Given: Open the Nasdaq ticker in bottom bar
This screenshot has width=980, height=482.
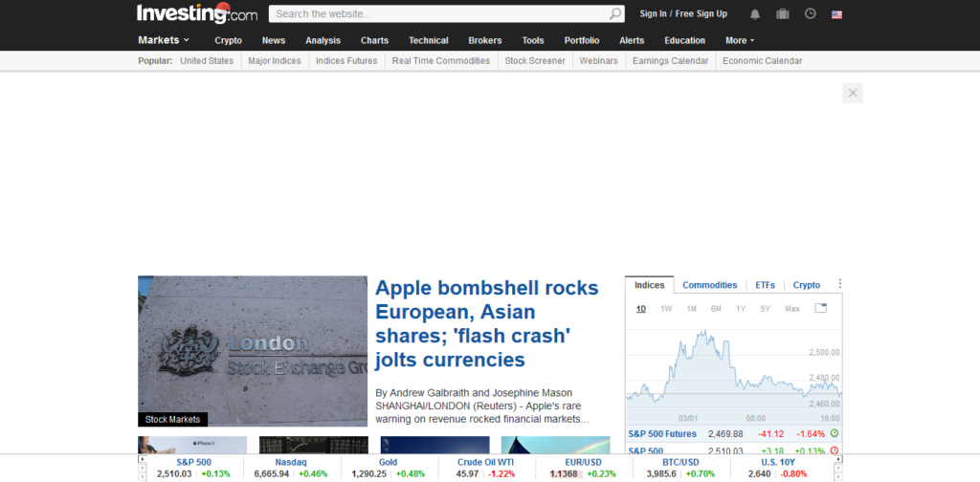Looking at the screenshot, I should click(x=291, y=462).
